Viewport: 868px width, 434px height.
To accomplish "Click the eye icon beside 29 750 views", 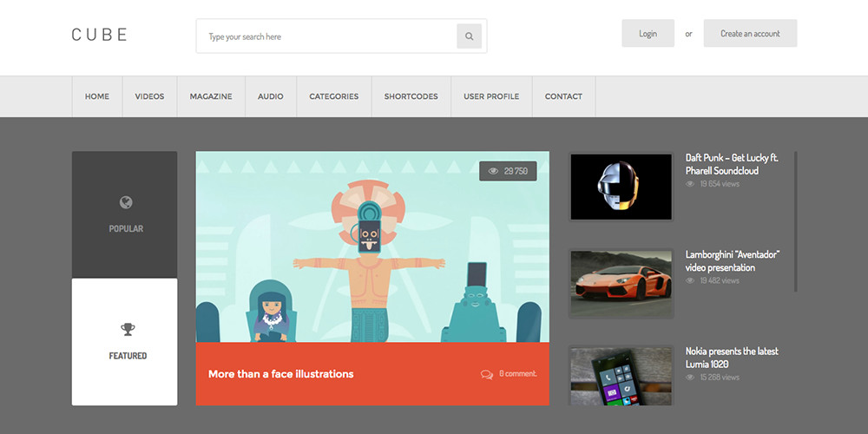I will point(493,171).
